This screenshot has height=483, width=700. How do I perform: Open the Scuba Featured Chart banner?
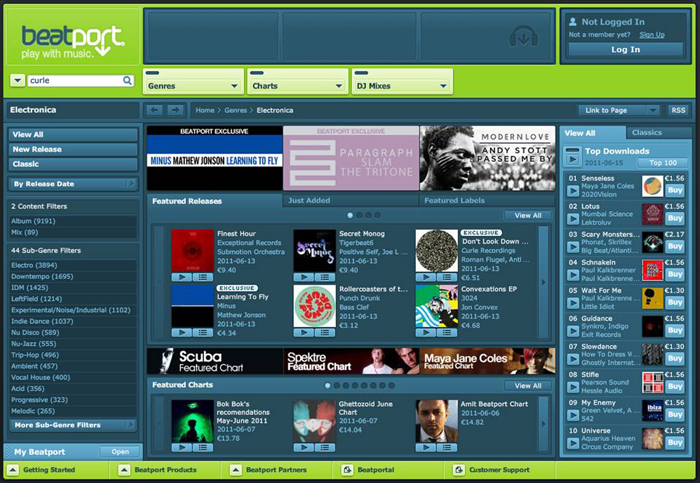tap(215, 361)
